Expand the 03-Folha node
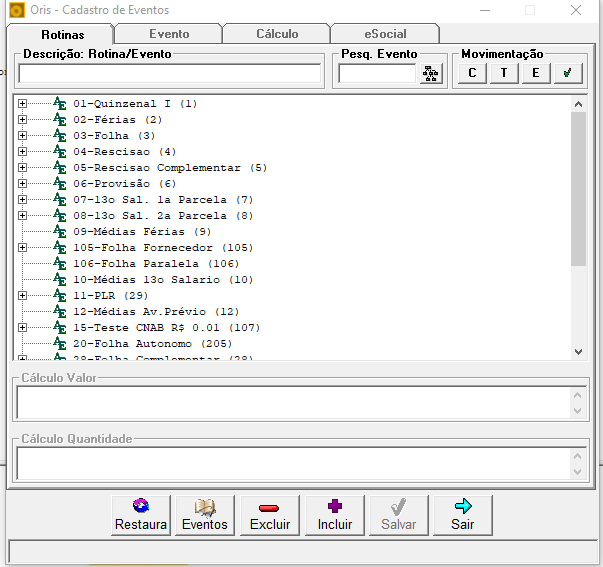Image resolution: width=603 pixels, height=567 pixels. click(x=22, y=135)
